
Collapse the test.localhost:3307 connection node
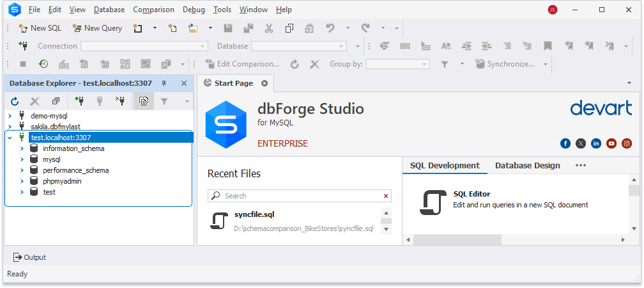pyautogui.click(x=10, y=138)
